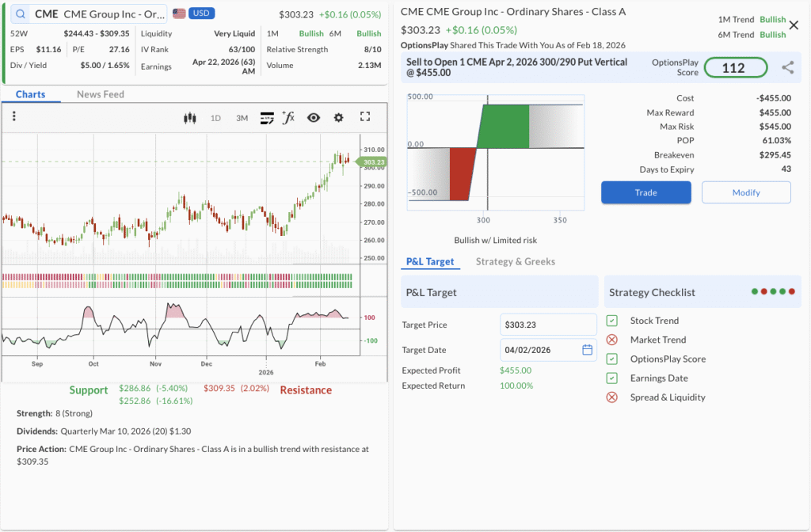Screen dimensions: 811x532
Task: Toggle chart visibility eye icon
Action: pyautogui.click(x=314, y=118)
